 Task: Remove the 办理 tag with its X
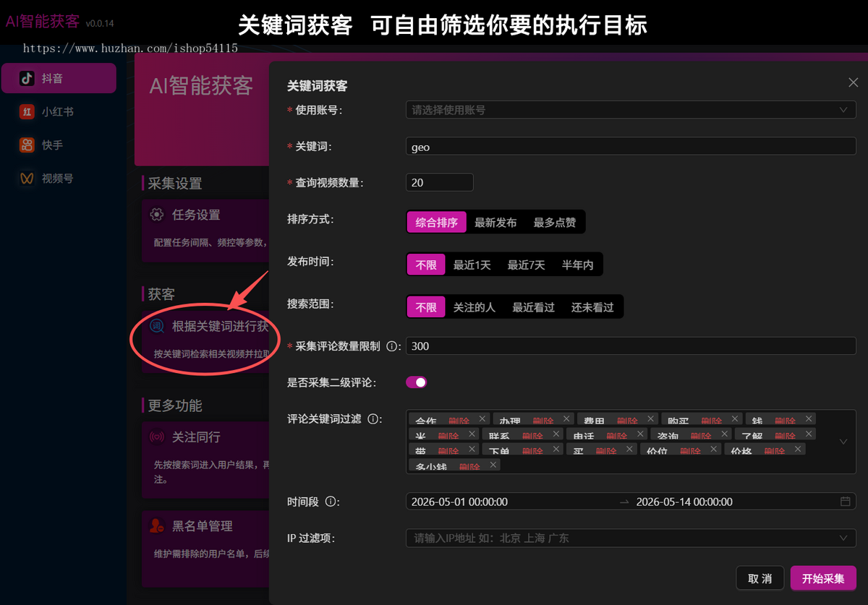566,419
